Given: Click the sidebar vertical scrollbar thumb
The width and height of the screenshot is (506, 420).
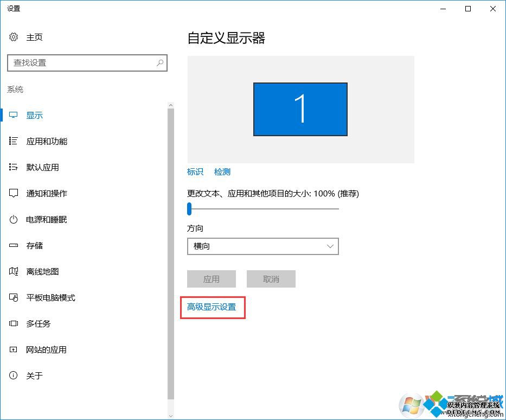Looking at the screenshot, I should [x=171, y=254].
